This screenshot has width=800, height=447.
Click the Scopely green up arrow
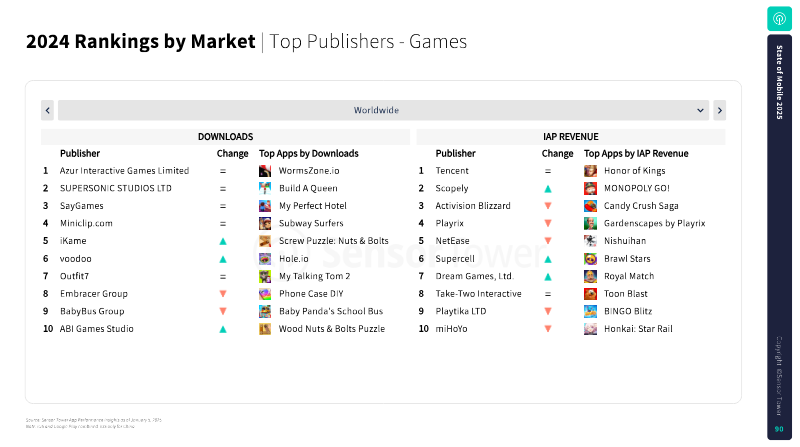coord(547,189)
